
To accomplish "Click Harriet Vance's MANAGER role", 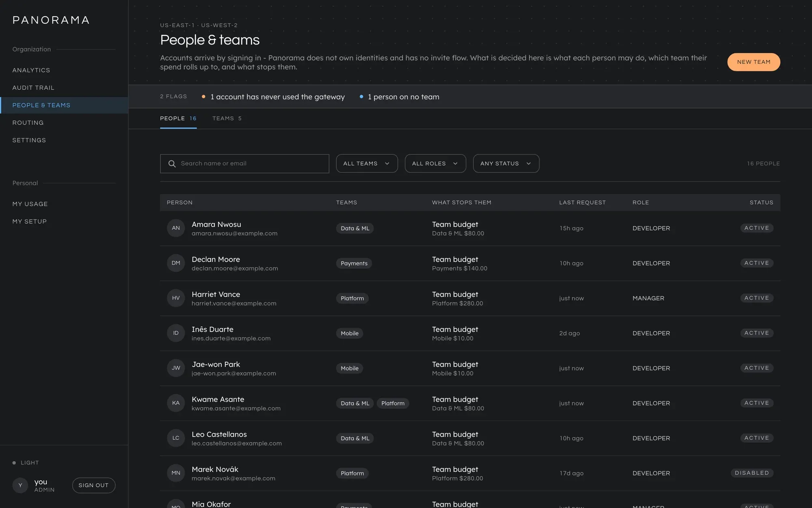I will click(648, 298).
